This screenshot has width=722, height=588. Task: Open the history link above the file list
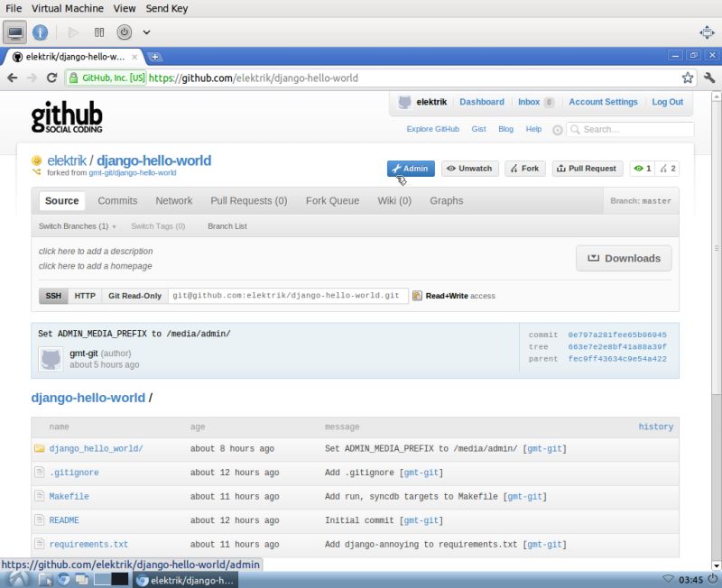coord(656,427)
